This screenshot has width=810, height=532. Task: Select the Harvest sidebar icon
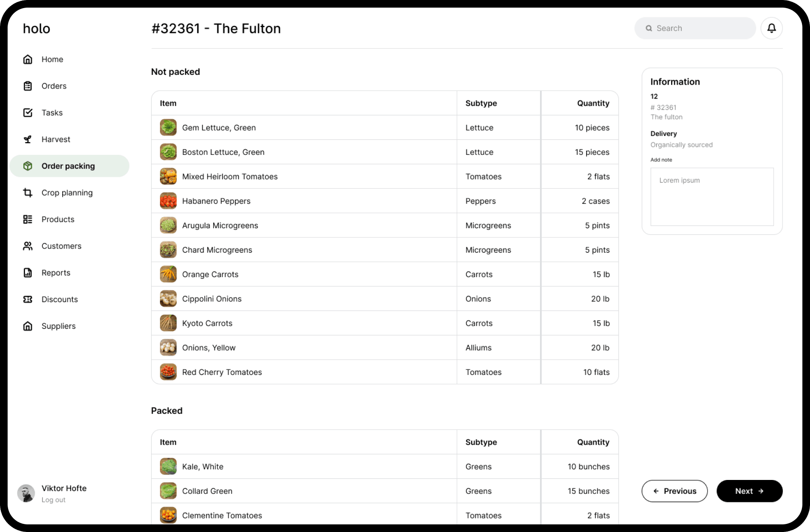[x=28, y=139]
